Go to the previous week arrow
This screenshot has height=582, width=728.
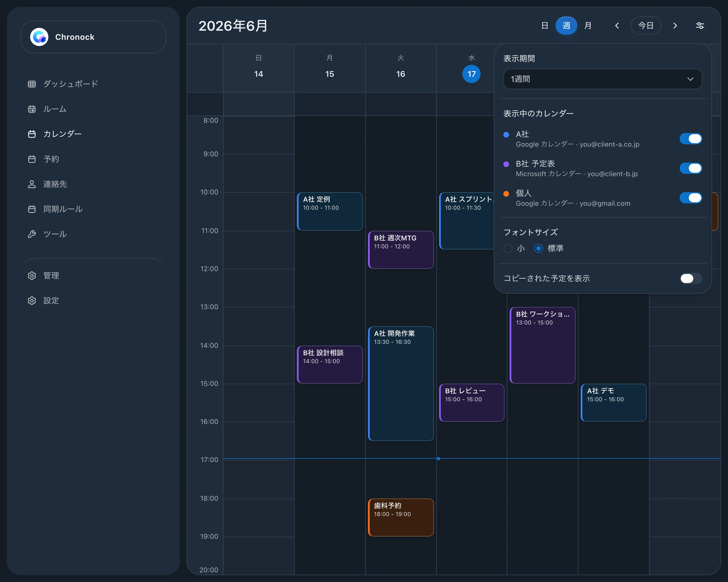pyautogui.click(x=617, y=26)
